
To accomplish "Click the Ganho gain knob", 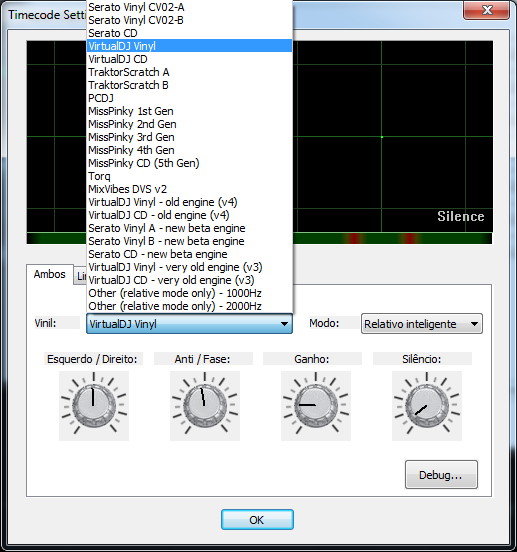I will point(316,406).
